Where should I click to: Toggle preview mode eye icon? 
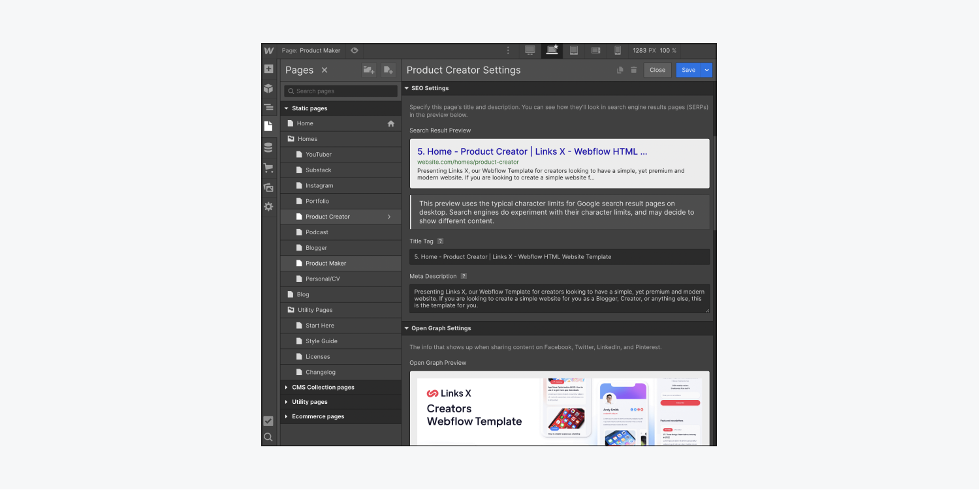355,51
